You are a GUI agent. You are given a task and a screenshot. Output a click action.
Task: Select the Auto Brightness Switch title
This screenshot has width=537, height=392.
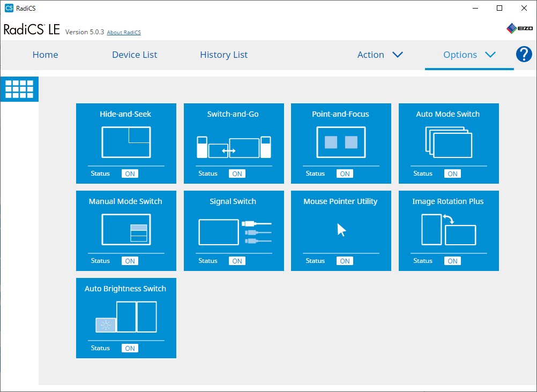click(x=125, y=289)
